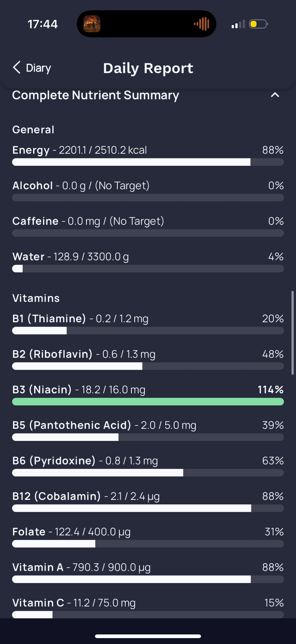Go back via the Diary label

point(39,68)
